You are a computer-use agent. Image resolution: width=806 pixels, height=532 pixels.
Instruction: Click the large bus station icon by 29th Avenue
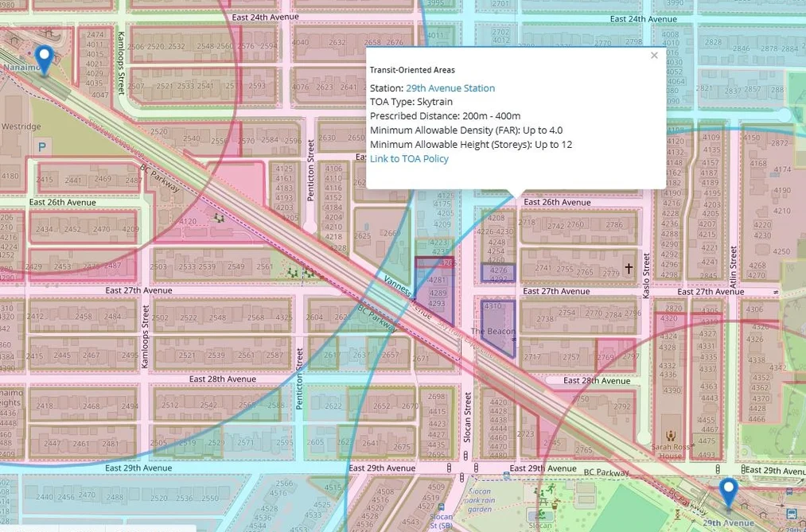pyautogui.click(x=792, y=514)
